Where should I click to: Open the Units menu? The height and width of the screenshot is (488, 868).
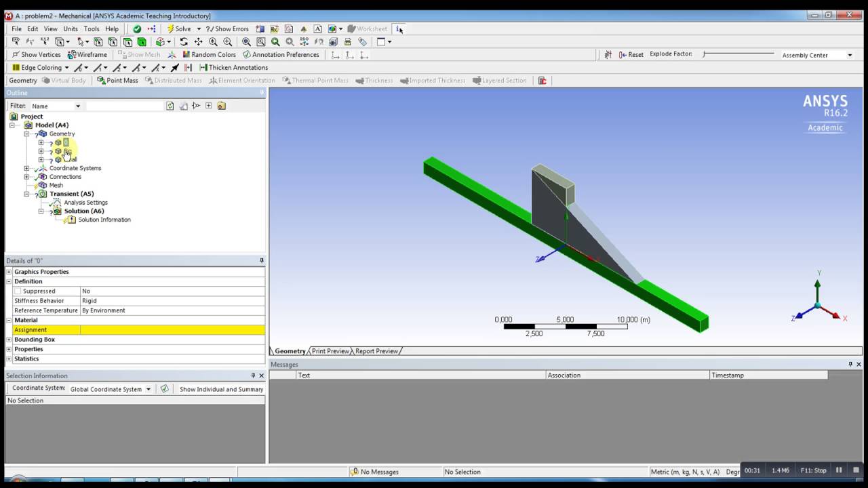pyautogui.click(x=71, y=29)
